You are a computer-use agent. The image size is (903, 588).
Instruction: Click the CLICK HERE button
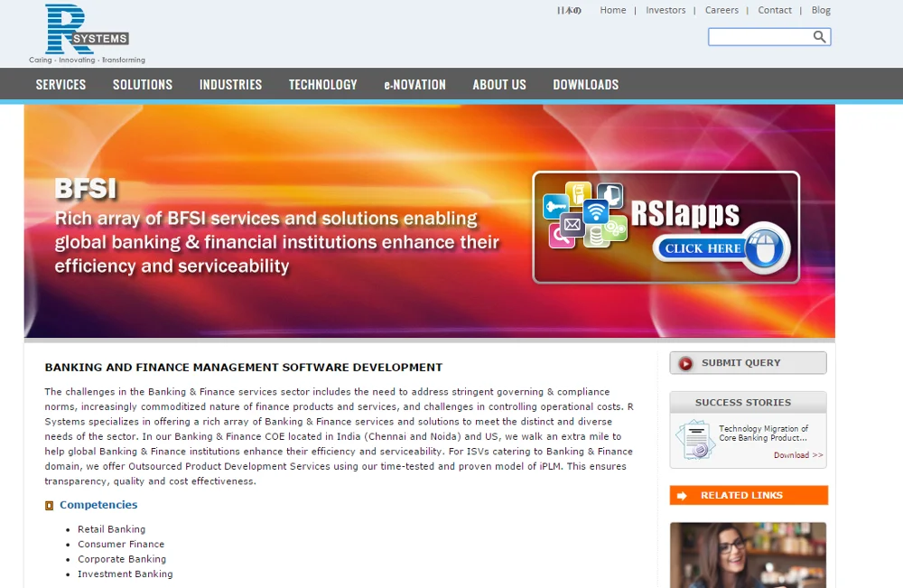[701, 248]
